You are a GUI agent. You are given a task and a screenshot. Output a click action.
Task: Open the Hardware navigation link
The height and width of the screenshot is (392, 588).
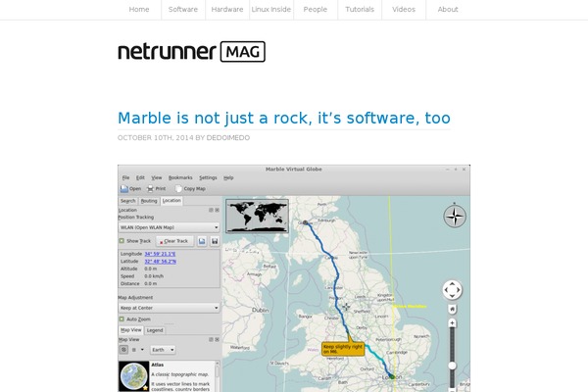227,10
